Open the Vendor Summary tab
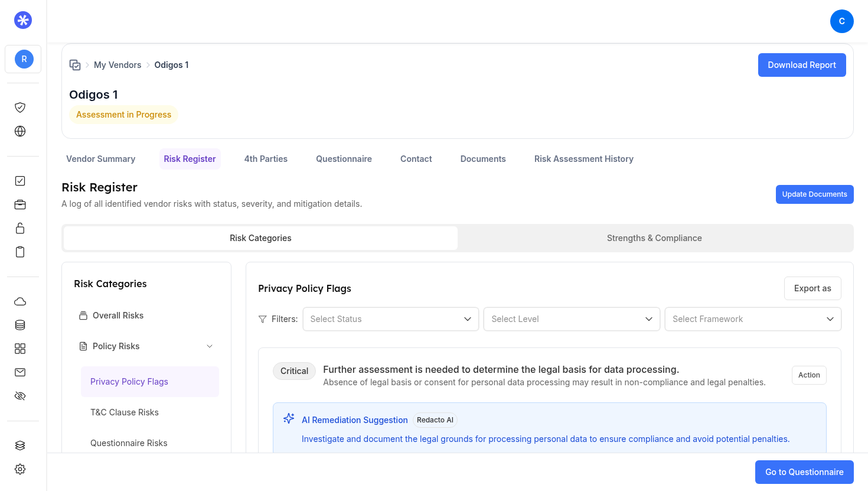868x491 pixels. coord(101,159)
